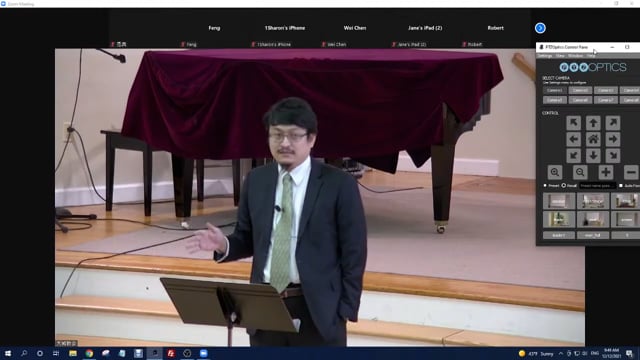Recall the bottom-left preset thumbnail
This screenshot has width=640, height=360.
tap(559, 220)
